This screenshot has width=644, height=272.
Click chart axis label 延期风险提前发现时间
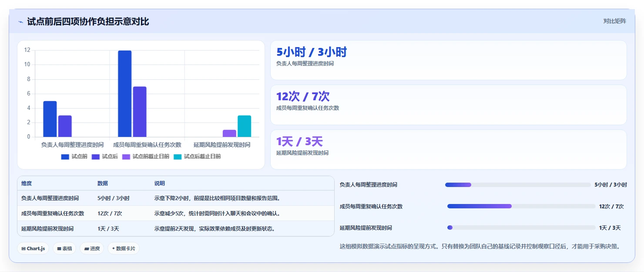222,145
